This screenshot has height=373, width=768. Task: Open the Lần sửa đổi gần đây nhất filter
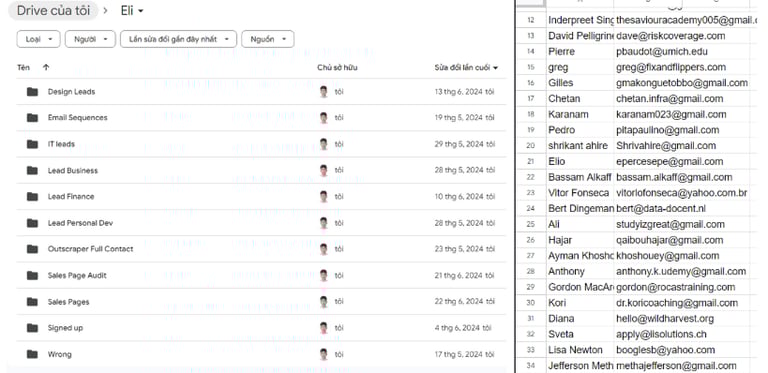click(x=178, y=39)
